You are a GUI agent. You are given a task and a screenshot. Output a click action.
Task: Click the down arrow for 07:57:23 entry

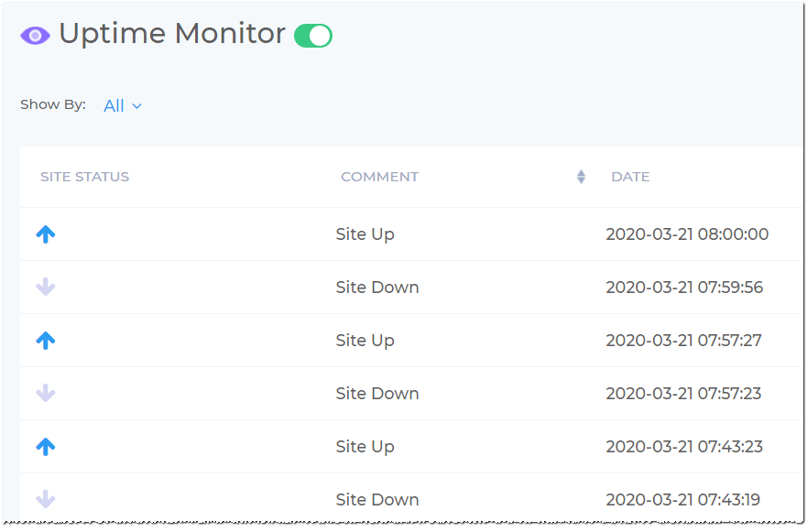[x=45, y=393]
